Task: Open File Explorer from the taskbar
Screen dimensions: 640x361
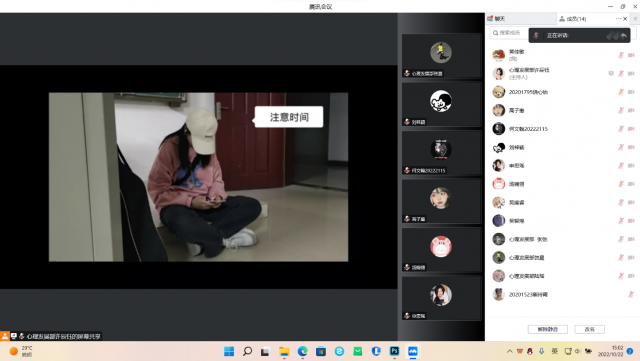Action: [x=284, y=351]
